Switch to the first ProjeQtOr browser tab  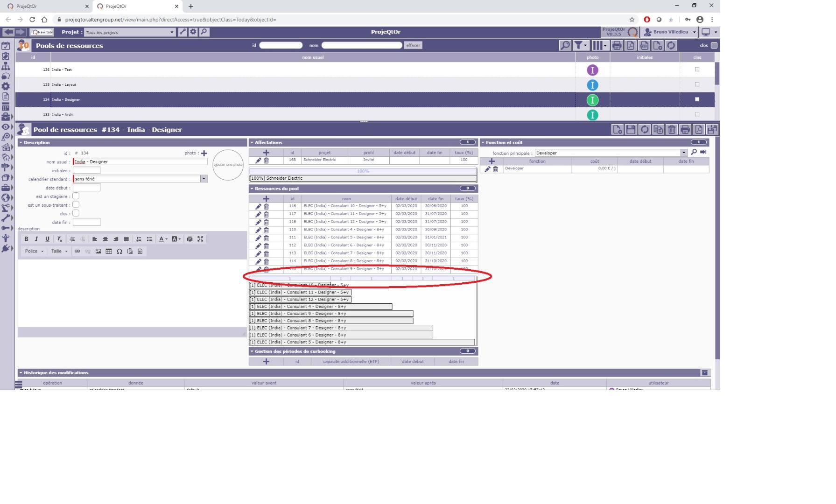pos(46,7)
